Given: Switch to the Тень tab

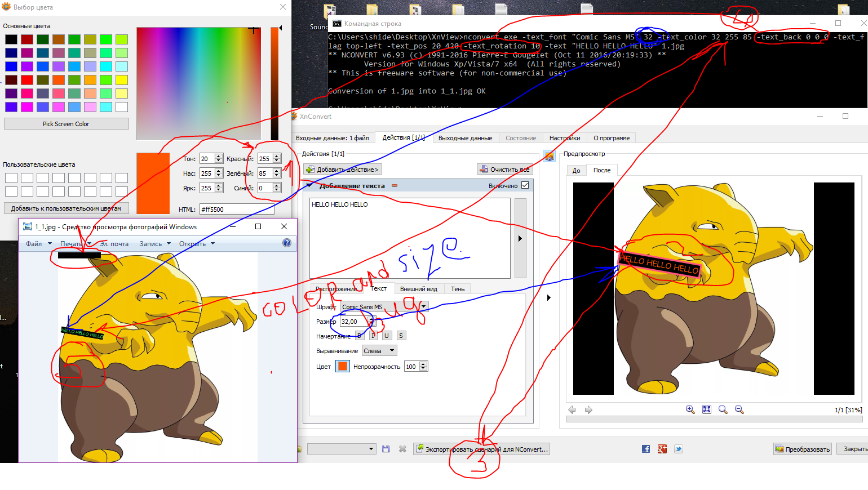Looking at the screenshot, I should pos(458,289).
